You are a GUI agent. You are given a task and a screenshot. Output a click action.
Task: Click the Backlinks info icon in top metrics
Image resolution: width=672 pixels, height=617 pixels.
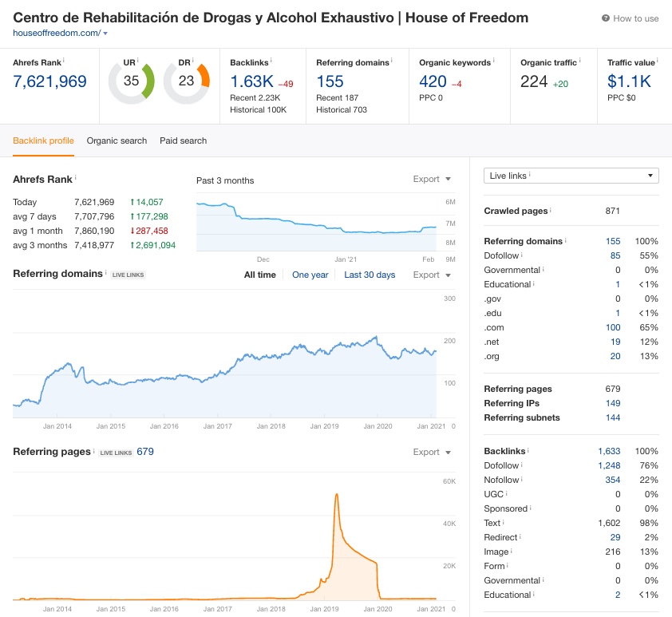tap(271, 61)
